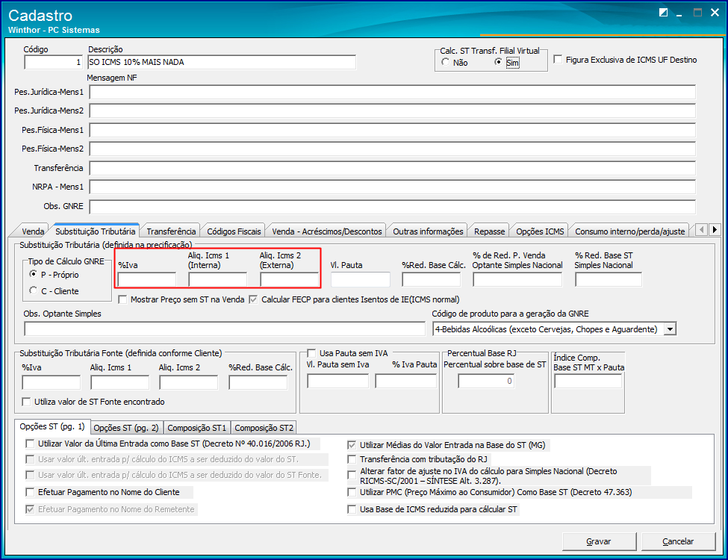
Task: Check Figura Exclusiva de ICMS UF Destino
Action: pyautogui.click(x=558, y=60)
